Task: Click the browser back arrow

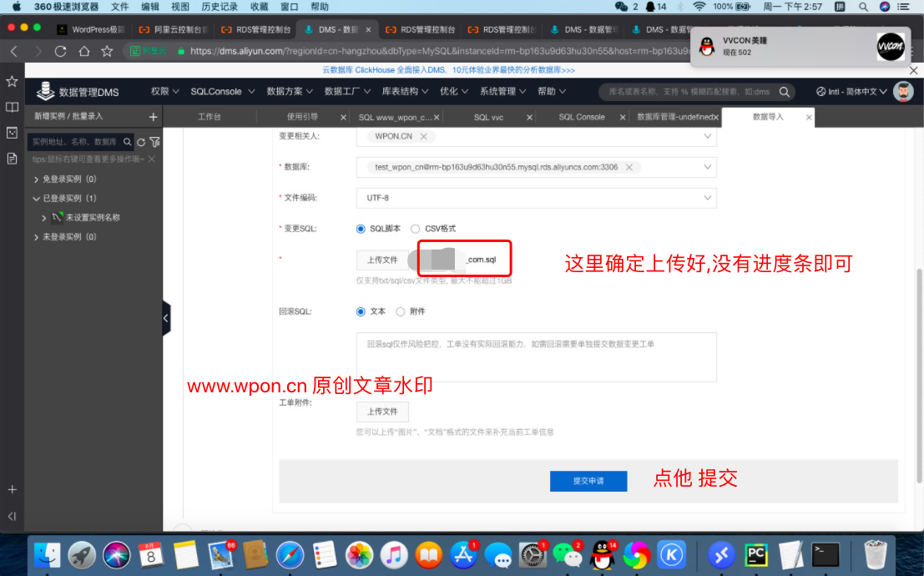Action: 14,51
